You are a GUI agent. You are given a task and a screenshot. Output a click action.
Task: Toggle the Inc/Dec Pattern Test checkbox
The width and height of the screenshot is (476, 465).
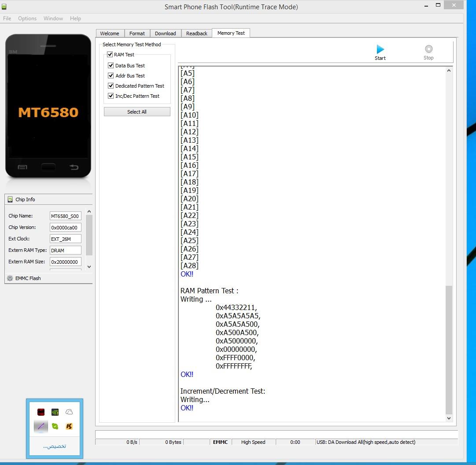111,96
